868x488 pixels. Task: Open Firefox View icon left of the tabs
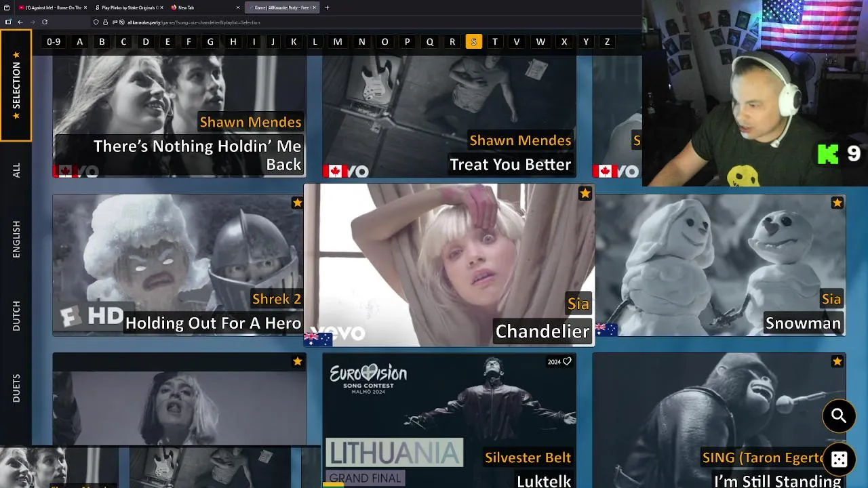(7, 7)
